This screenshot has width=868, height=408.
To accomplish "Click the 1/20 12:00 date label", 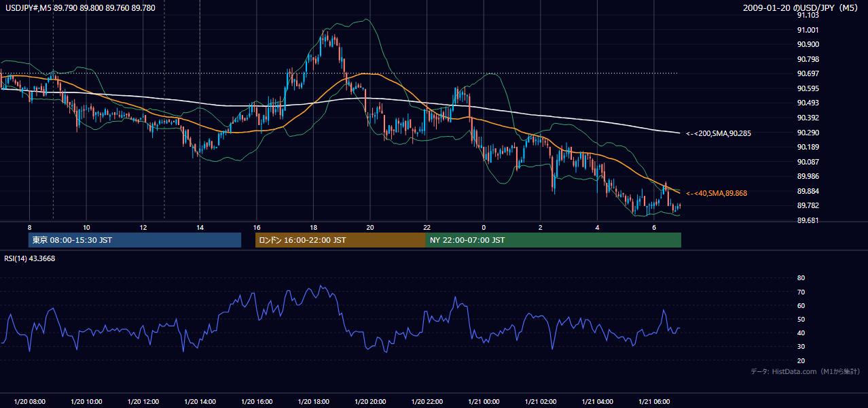I will (x=143, y=401).
